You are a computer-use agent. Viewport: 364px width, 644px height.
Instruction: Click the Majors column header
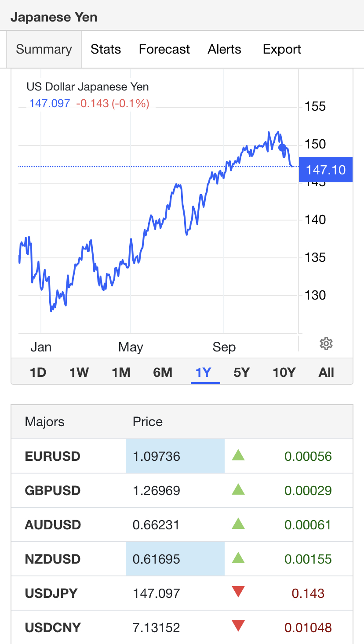[45, 422]
